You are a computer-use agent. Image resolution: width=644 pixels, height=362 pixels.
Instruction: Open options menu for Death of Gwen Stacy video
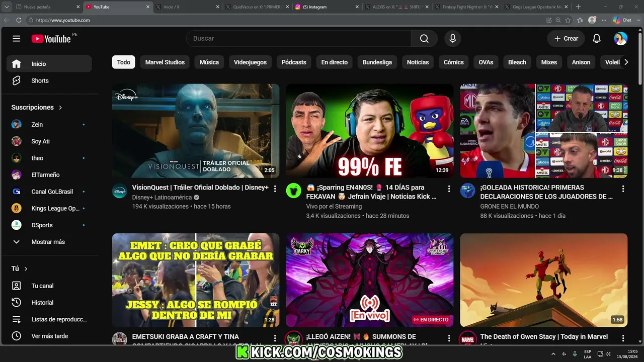click(x=623, y=338)
